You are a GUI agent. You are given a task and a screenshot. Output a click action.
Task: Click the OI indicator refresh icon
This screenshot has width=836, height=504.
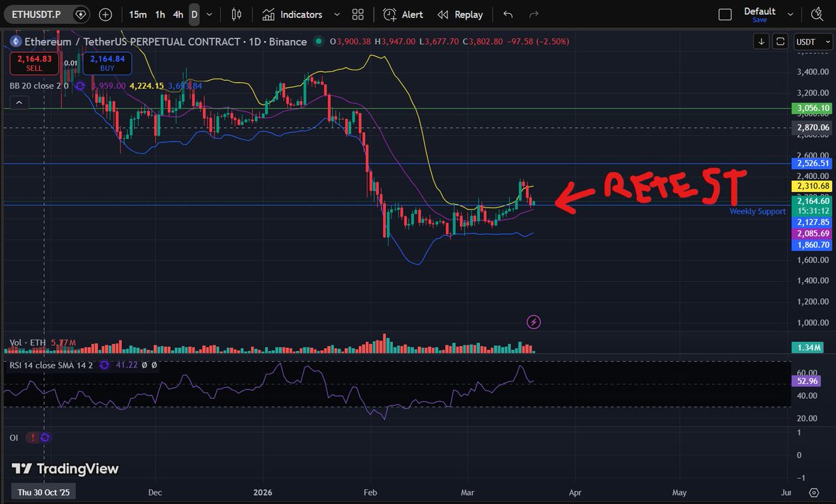[x=45, y=437]
